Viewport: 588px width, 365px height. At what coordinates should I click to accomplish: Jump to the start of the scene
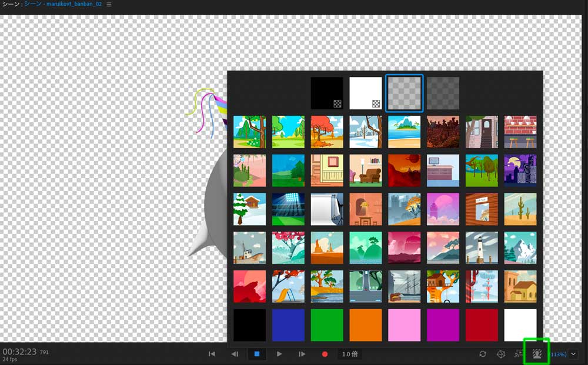[212, 354]
